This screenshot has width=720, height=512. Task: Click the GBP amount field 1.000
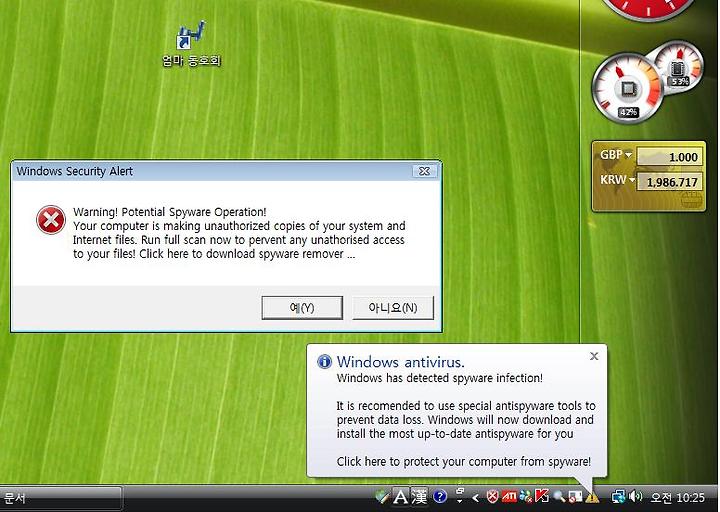(x=669, y=157)
